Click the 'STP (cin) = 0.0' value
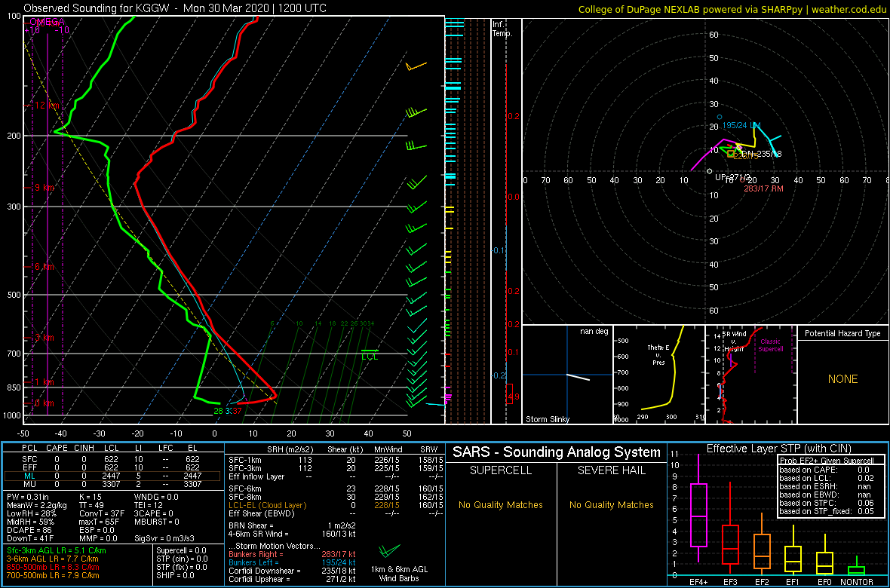This screenshot has width=890, height=588. tap(182, 559)
